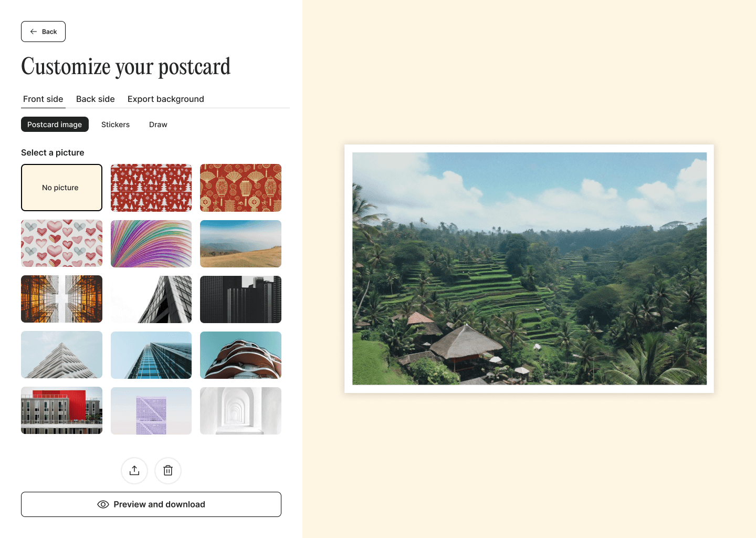
Task: Select the Draw option
Action: tap(158, 125)
